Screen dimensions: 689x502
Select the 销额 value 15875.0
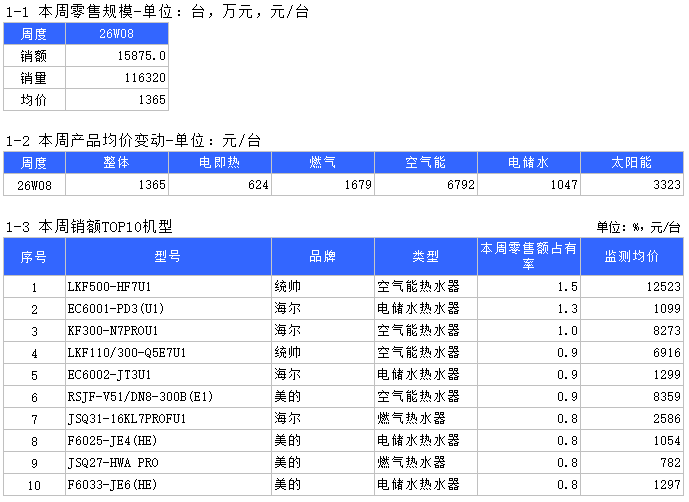(x=117, y=56)
